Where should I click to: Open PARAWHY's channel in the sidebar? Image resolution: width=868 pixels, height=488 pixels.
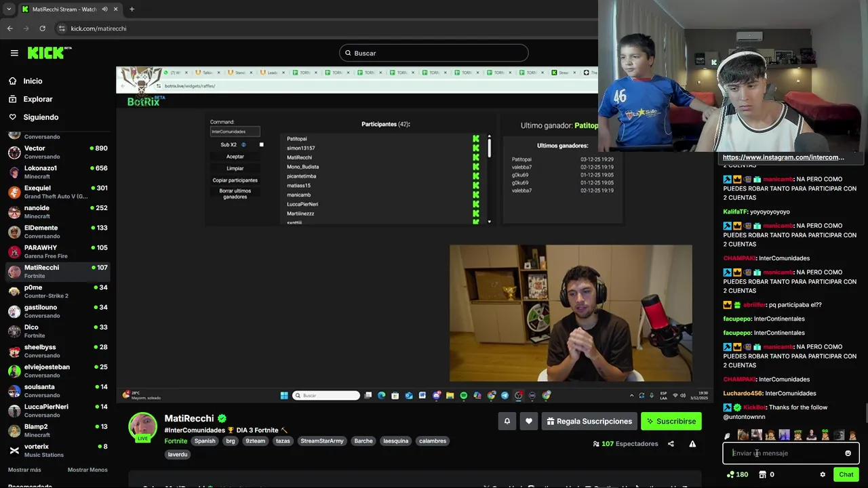pyautogui.click(x=58, y=251)
